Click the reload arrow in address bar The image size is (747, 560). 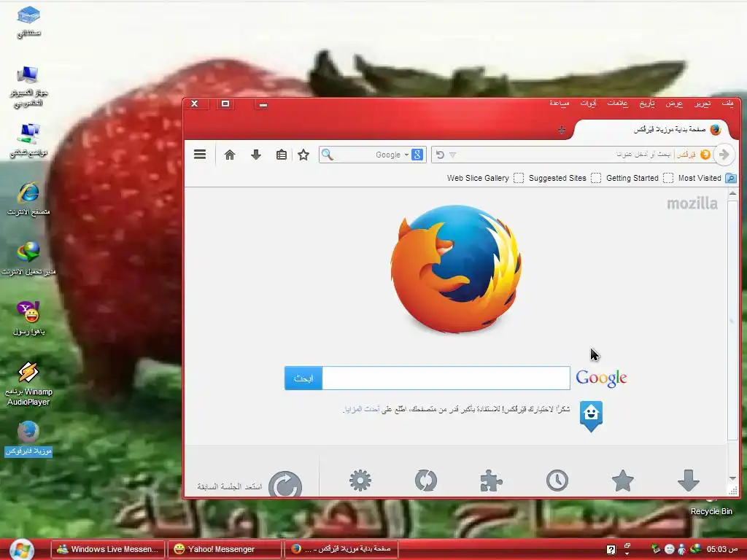[x=440, y=155]
